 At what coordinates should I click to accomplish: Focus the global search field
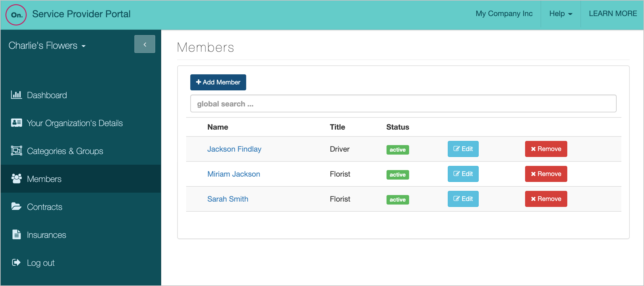[403, 104]
